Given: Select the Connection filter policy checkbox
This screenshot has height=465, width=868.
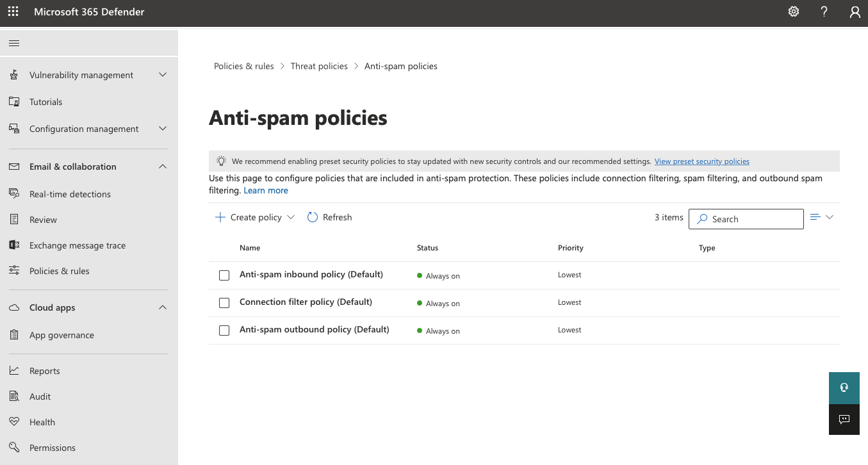Looking at the screenshot, I should 224,303.
